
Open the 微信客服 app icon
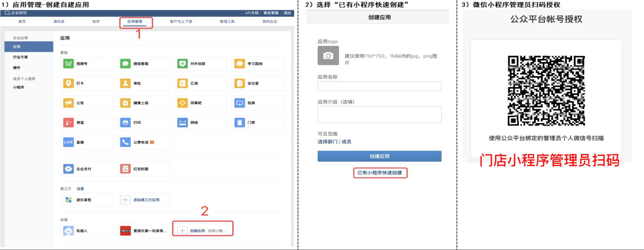point(125,64)
